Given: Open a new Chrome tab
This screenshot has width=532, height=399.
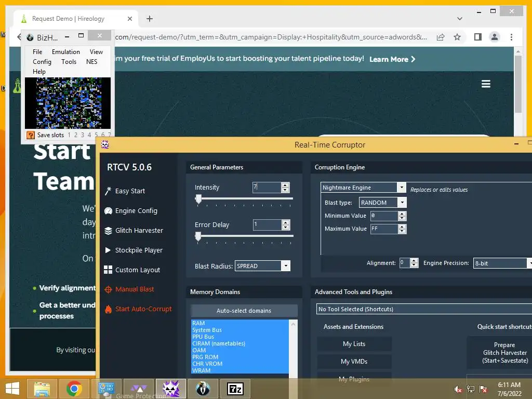Looking at the screenshot, I should [150, 19].
